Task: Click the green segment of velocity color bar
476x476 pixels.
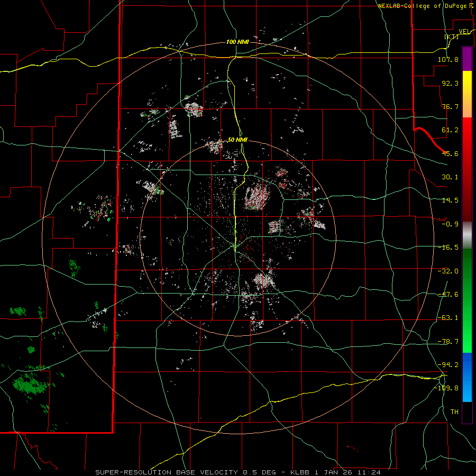Action: [467, 300]
